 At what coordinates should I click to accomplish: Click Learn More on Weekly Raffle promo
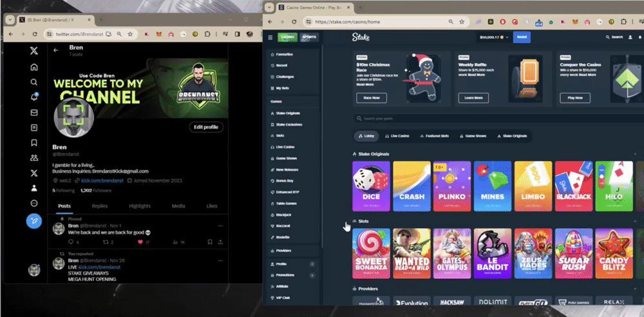473,98
